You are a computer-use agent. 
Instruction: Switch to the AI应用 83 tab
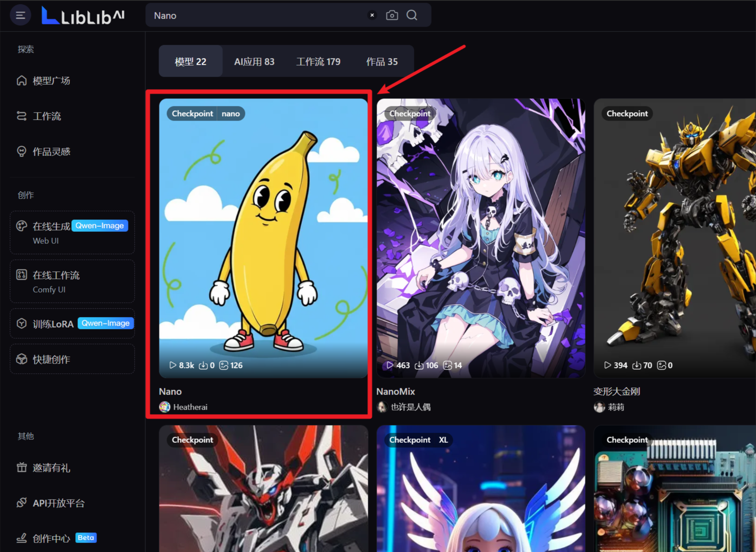pyautogui.click(x=254, y=62)
